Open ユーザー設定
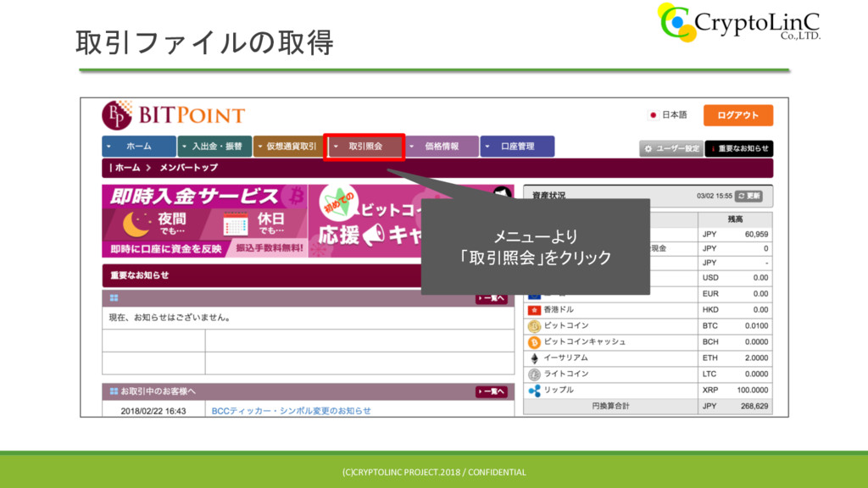 tap(671, 149)
